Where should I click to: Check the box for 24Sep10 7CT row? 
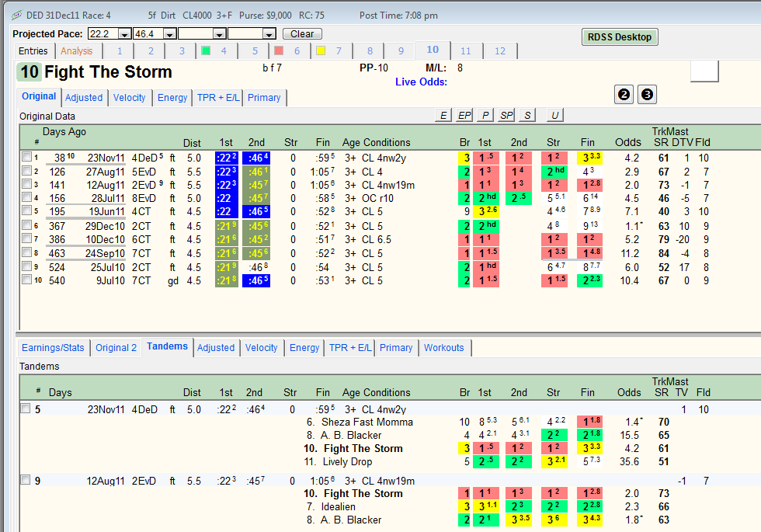26,252
